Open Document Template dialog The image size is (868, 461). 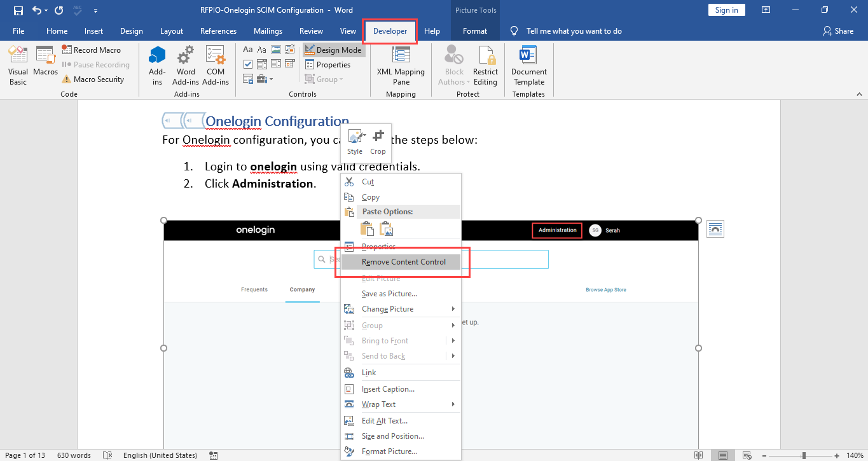[x=529, y=65]
